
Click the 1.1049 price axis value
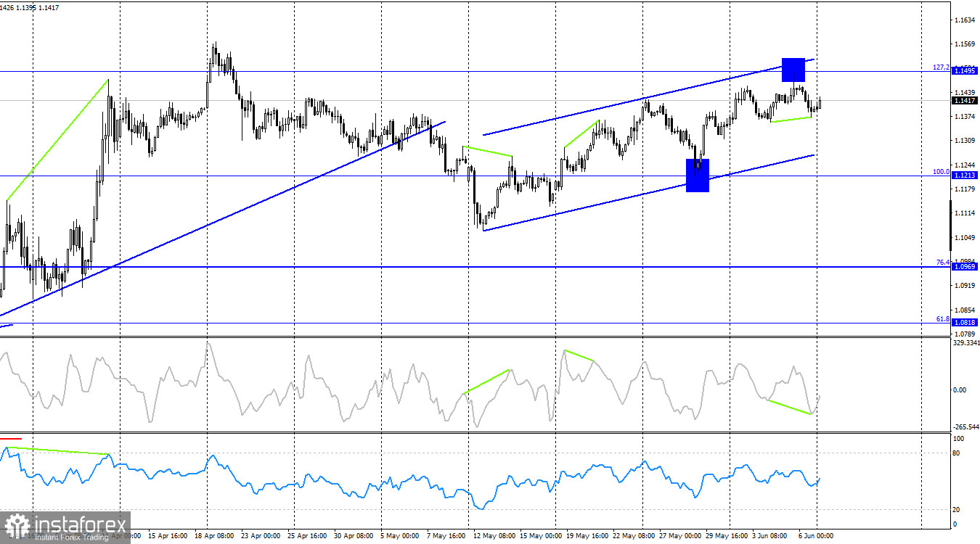tap(965, 238)
